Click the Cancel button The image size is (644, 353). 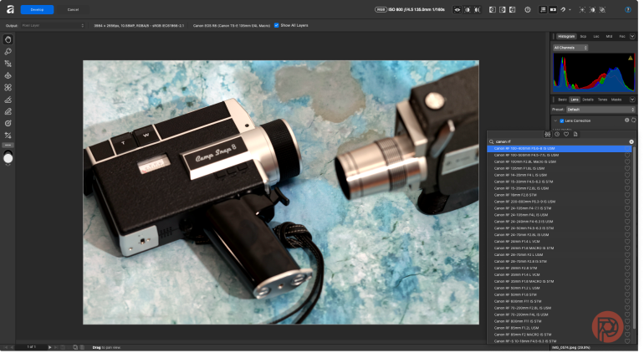(73, 9)
